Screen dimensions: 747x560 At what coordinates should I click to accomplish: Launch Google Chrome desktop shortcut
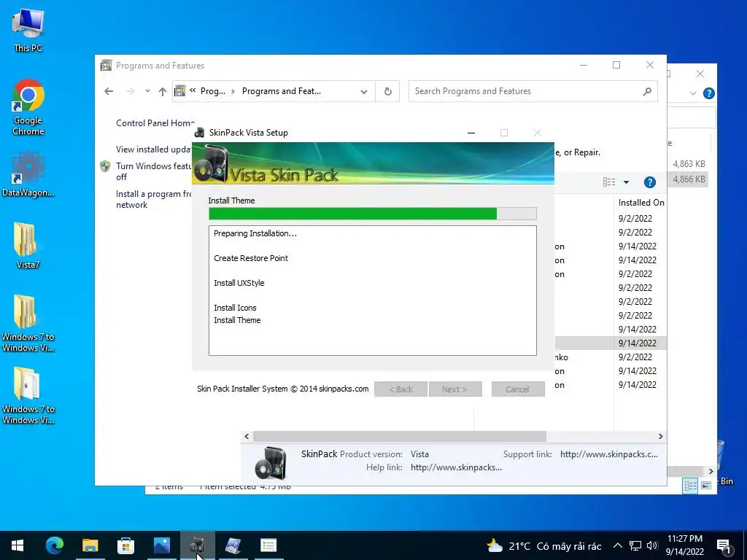pos(28,107)
